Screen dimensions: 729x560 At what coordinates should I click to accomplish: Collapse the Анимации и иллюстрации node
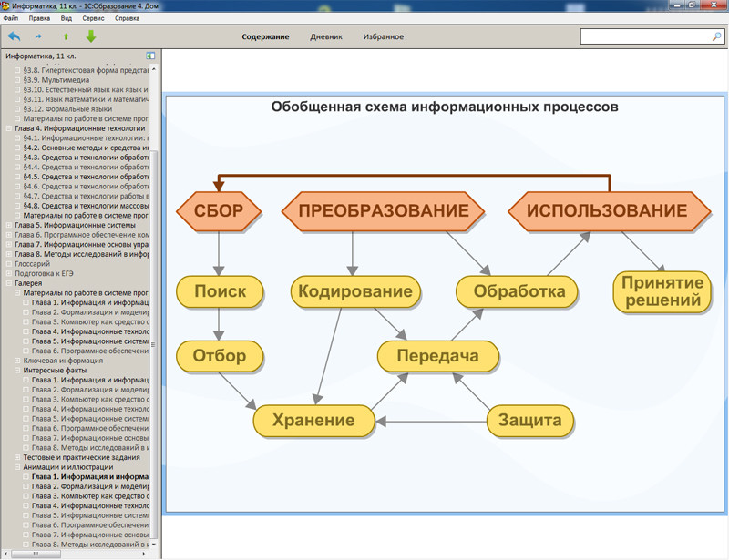(x=17, y=467)
